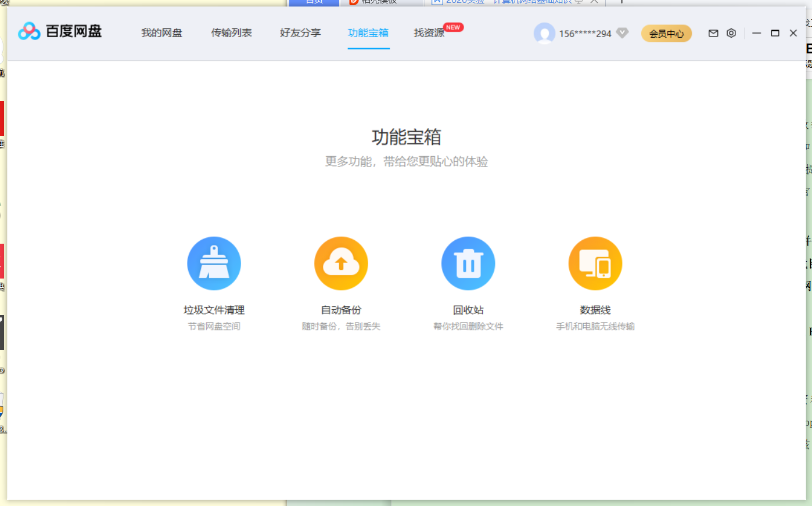
Task: Open the message notifications envelope icon
Action: point(713,33)
